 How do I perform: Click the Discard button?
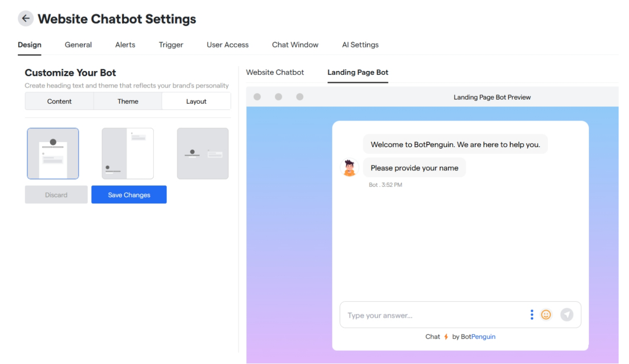(56, 194)
